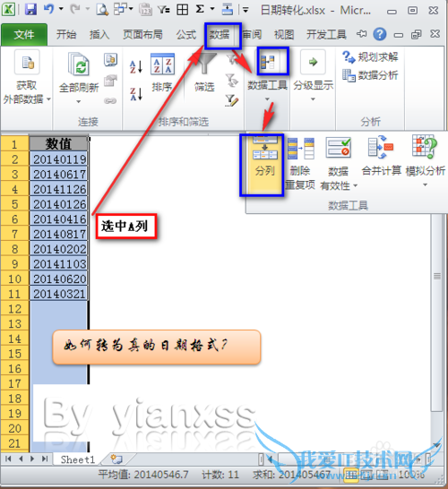Click the Undo arrow icon
448x489 pixels.
(49, 9)
